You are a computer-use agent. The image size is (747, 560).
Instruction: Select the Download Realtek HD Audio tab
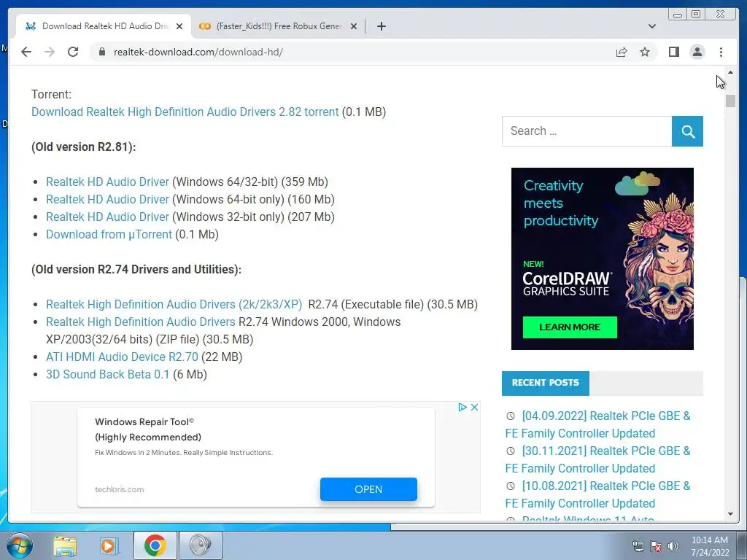(x=104, y=26)
